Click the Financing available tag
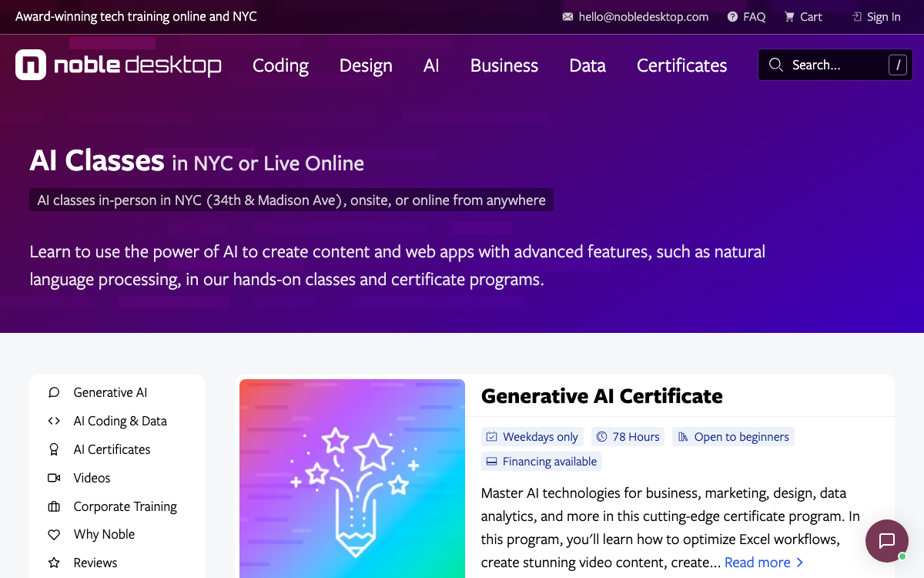The width and height of the screenshot is (924, 578). (542, 462)
